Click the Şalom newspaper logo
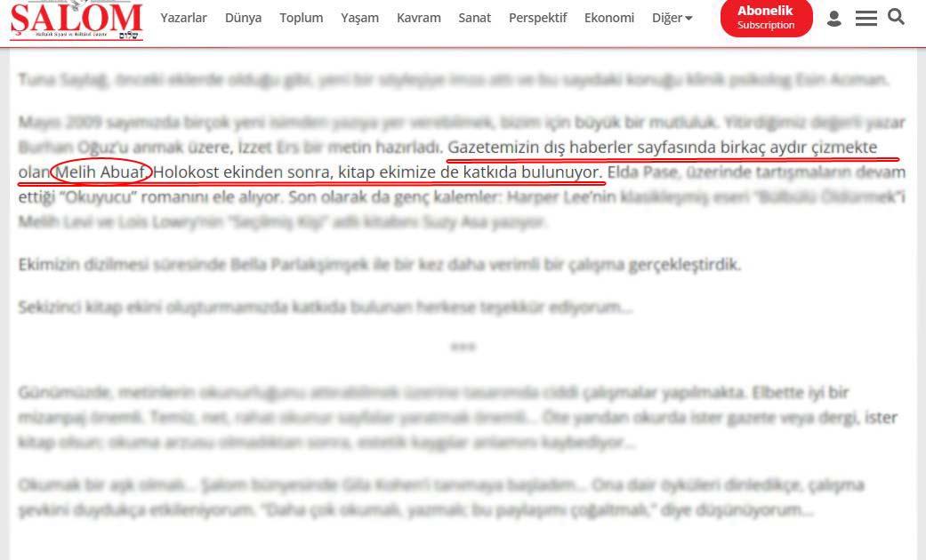The height and width of the screenshot is (560, 926). [76, 20]
